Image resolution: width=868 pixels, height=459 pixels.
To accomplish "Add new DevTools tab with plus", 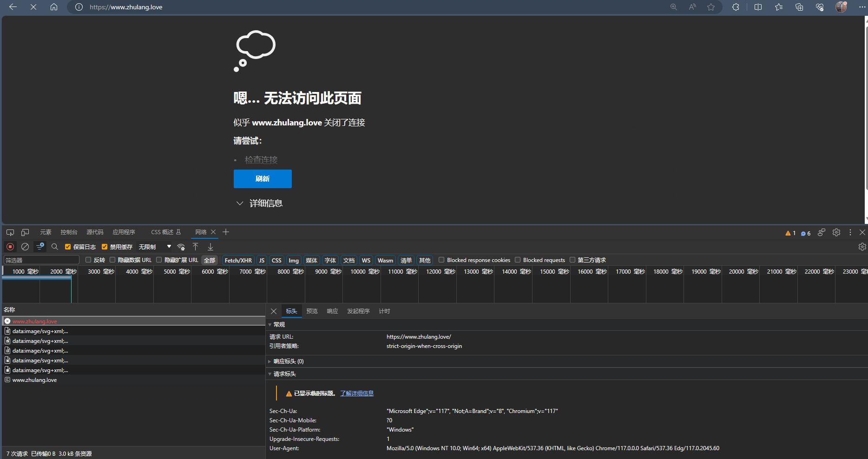I will (x=226, y=232).
